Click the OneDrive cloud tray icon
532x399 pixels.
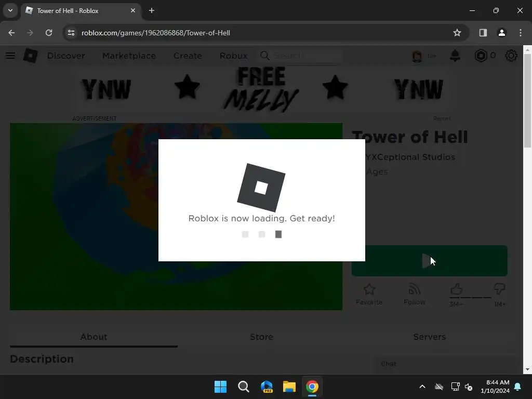click(439, 387)
